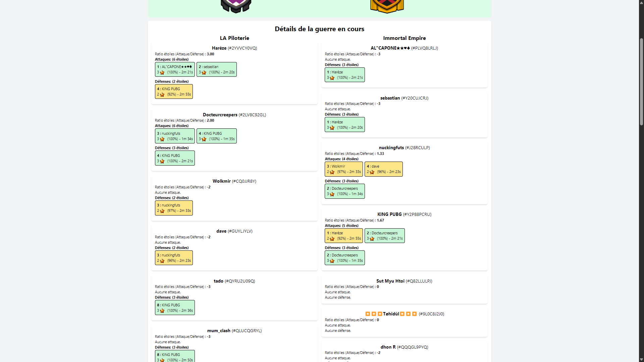
Task: Click nuckingfuts' Wolkmir attack card
Action: click(x=344, y=169)
